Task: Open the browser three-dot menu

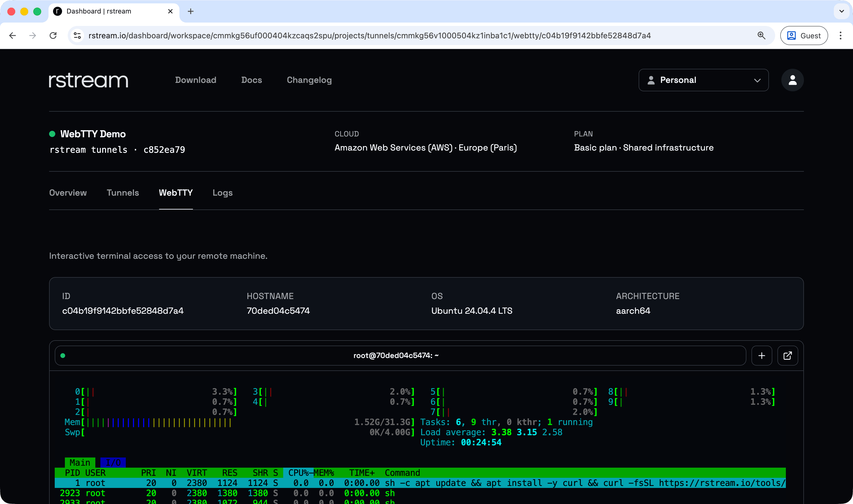Action: tap(841, 35)
